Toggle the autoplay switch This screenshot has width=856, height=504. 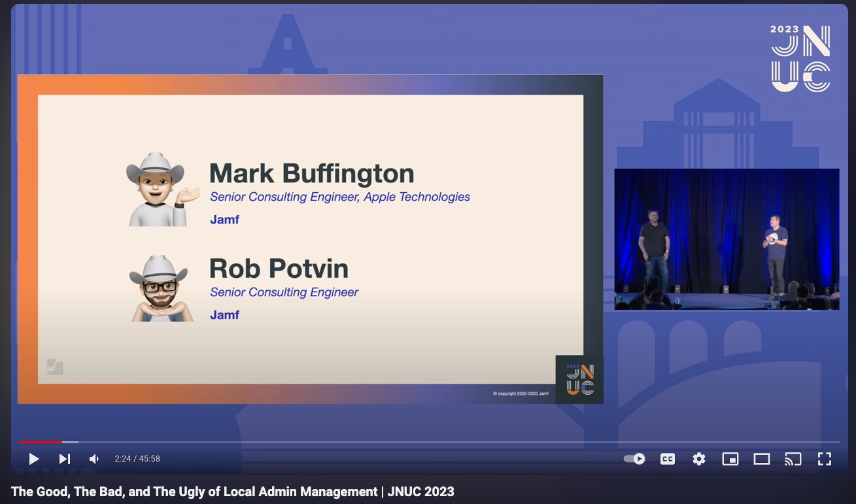pyautogui.click(x=634, y=459)
